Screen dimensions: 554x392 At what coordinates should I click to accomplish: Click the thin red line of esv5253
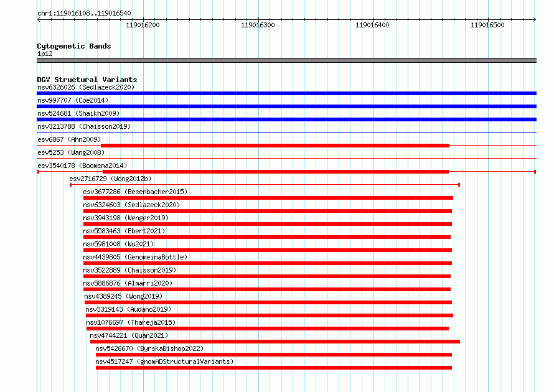(286, 159)
